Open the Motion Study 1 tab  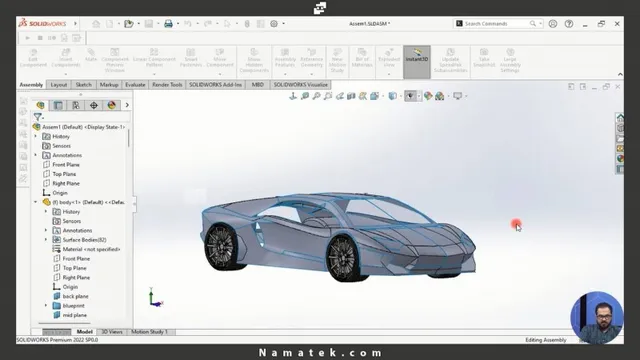point(149,332)
